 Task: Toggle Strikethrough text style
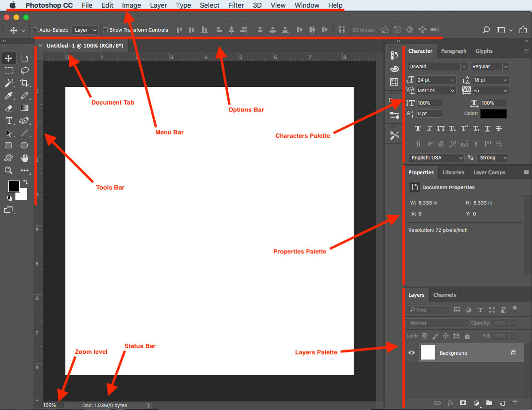499,128
